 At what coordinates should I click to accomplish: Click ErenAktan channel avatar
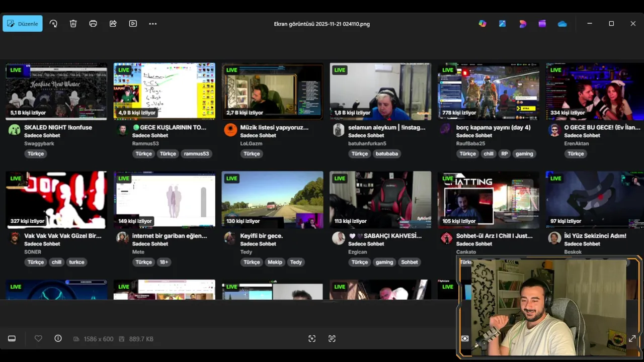554,130
